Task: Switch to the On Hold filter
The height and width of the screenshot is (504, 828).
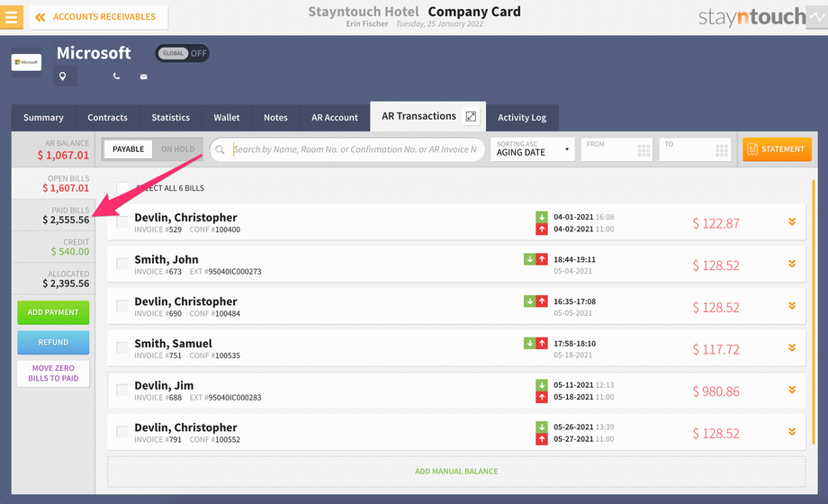Action: click(177, 149)
